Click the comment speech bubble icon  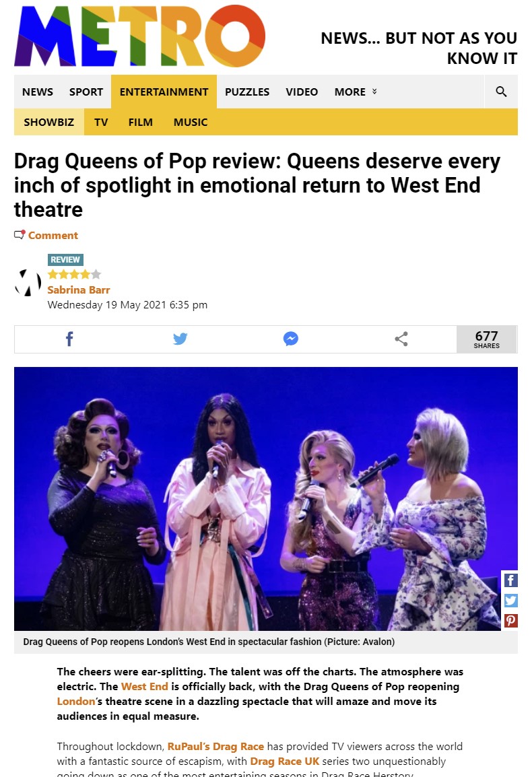(20, 235)
